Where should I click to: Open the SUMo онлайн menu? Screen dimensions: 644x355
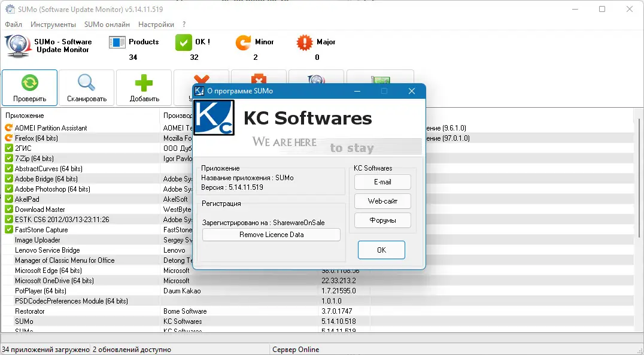click(107, 25)
